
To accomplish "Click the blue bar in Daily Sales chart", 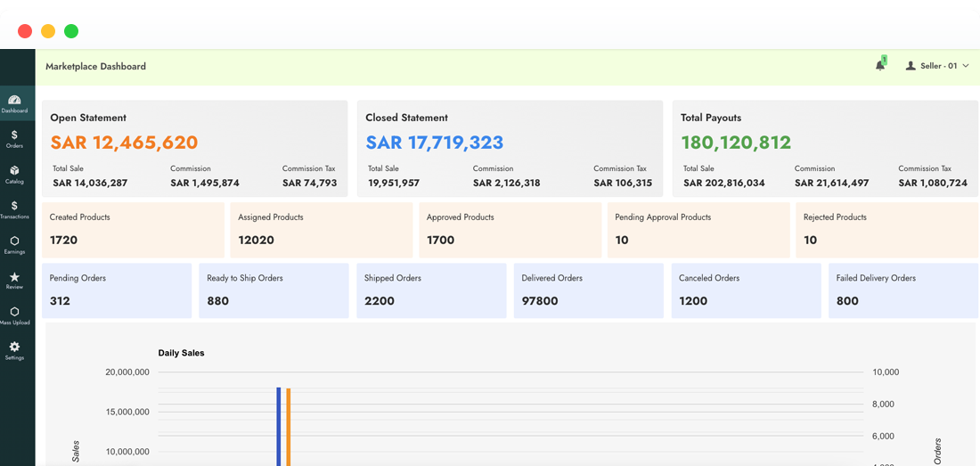I will click(279, 426).
